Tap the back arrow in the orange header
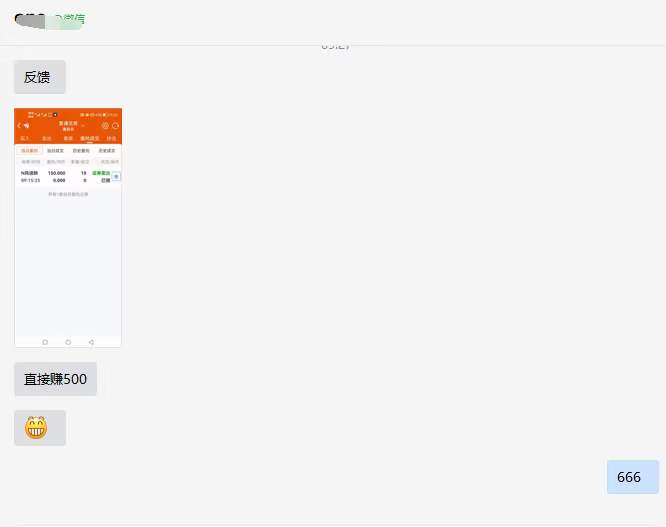Viewport: 666px width, 527px height. 19,126
